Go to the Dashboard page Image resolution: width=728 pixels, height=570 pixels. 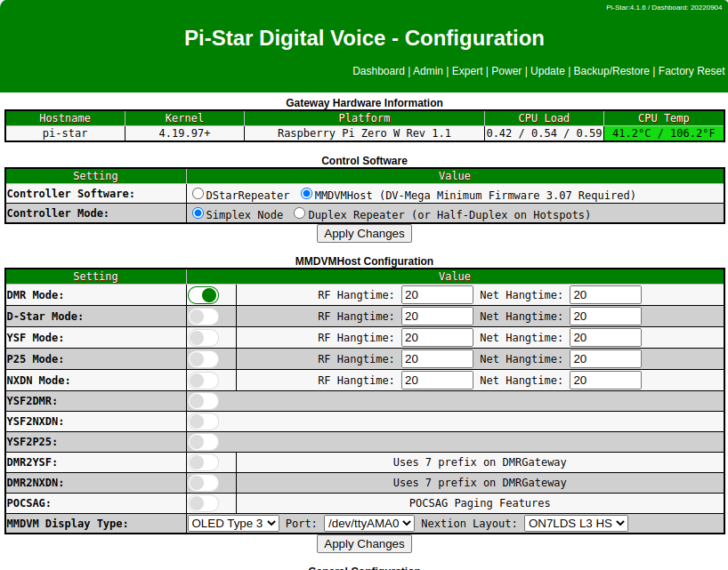(x=378, y=71)
